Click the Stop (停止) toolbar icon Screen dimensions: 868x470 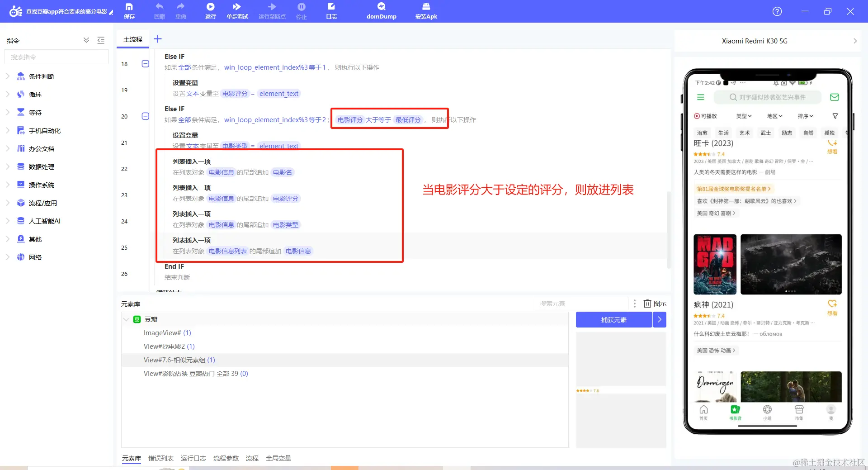pyautogui.click(x=301, y=11)
